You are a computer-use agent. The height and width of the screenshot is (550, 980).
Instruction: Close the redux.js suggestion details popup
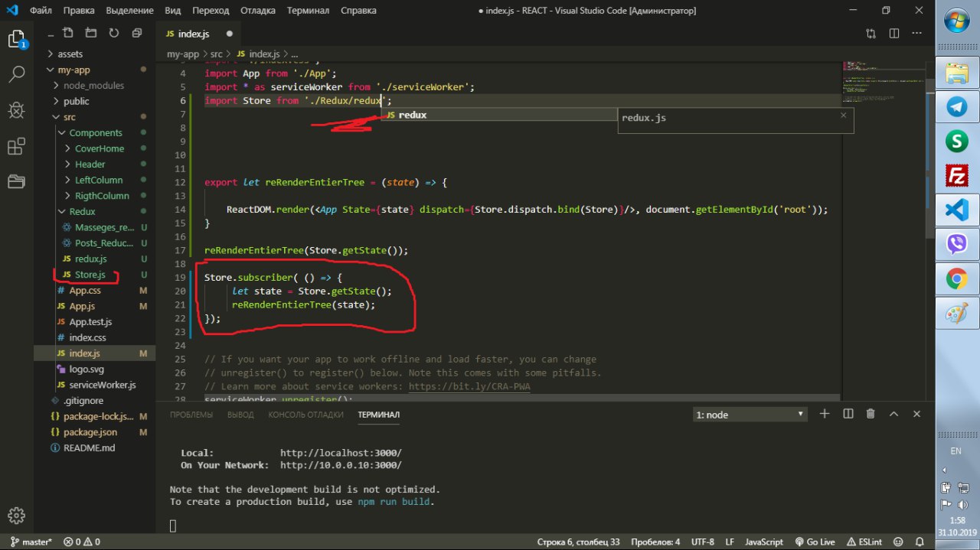pyautogui.click(x=844, y=116)
